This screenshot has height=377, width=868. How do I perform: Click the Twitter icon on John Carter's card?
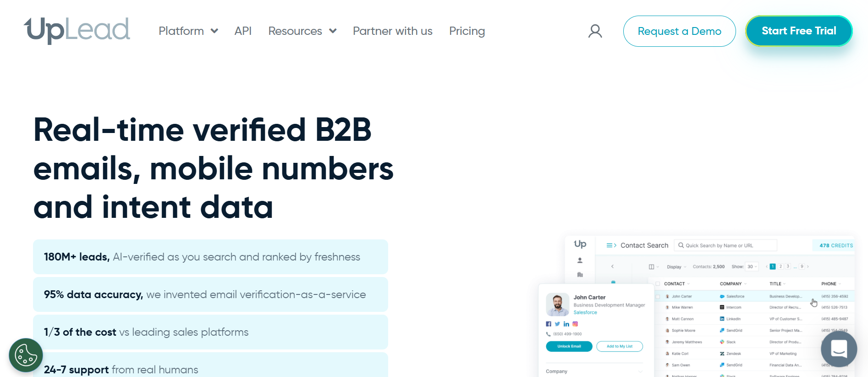(x=557, y=324)
